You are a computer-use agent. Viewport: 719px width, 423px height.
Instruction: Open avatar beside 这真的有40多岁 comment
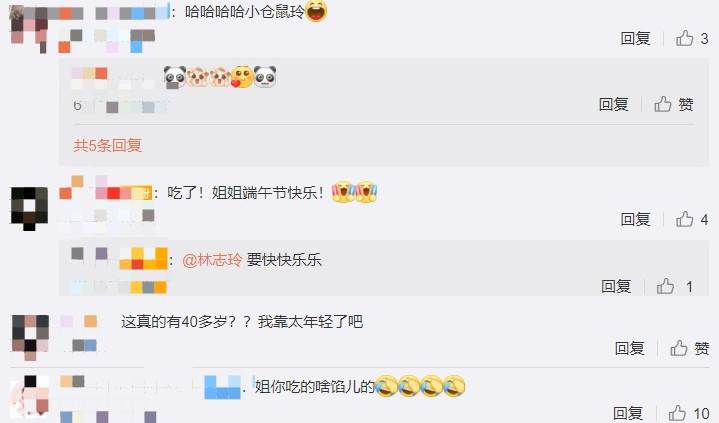[30, 337]
